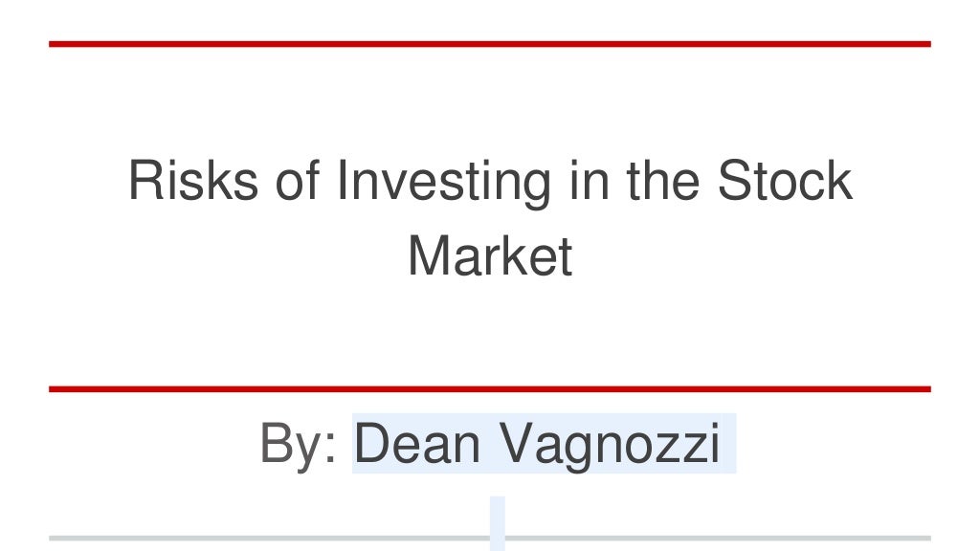
Task: Click the word "of" in the title
Action: click(x=298, y=181)
